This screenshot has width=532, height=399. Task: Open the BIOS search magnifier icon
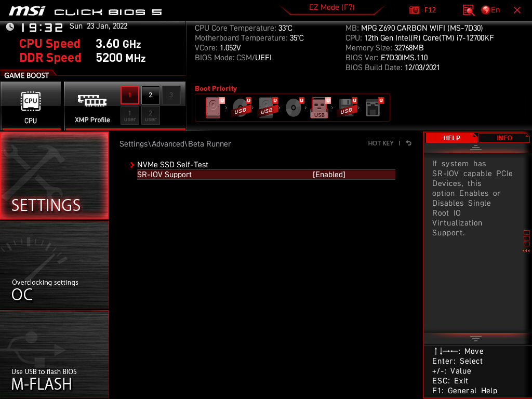pos(469,10)
